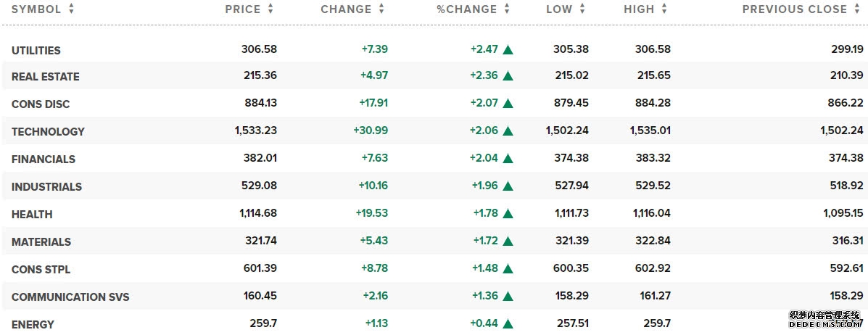The width and height of the screenshot is (868, 335).
Task: Open the TECHNOLOGY sector row
Action: pos(48,132)
